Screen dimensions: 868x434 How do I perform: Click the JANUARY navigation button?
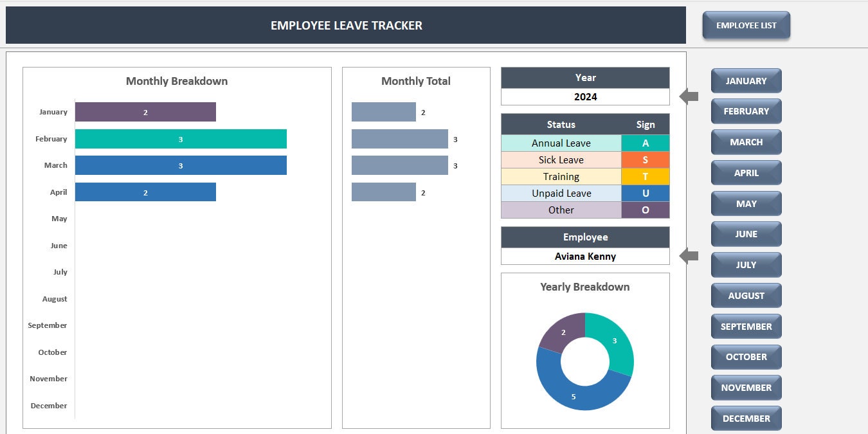746,80
